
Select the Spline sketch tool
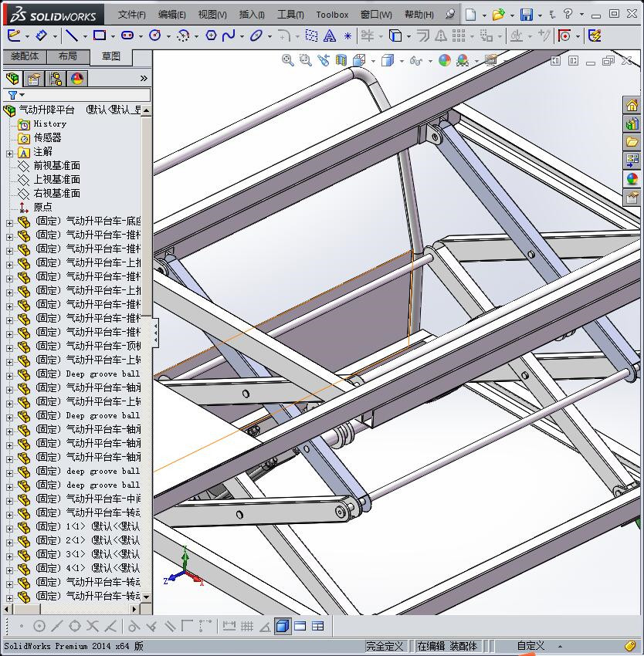click(x=229, y=36)
